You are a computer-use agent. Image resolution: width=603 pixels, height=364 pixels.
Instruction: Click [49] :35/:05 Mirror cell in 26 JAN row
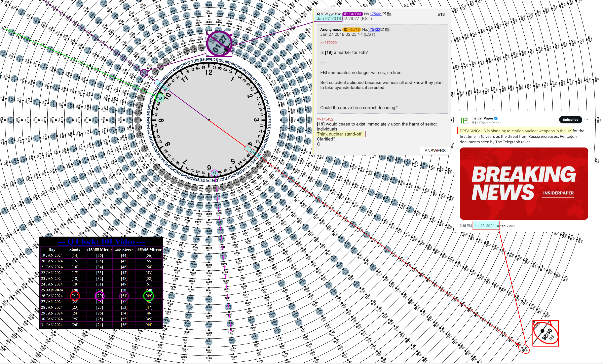point(149,296)
